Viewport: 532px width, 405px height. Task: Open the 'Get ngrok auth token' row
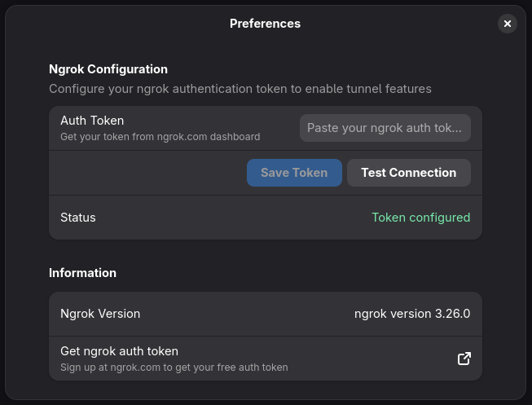point(266,359)
